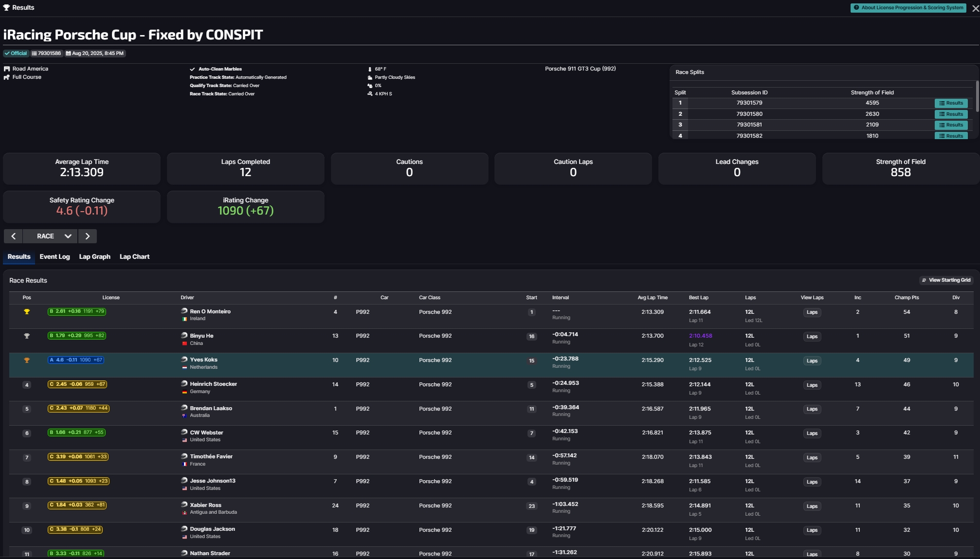Click the helmet icon beside Ren O Monteiro
Viewport: 980px width, 559px height.
tap(184, 311)
